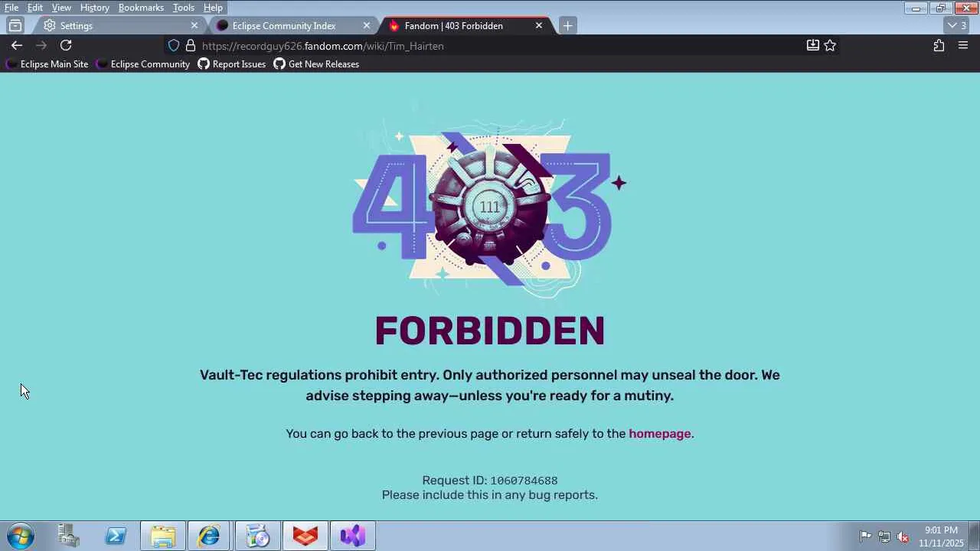The width and height of the screenshot is (980, 551).
Task: Open the network tray icon
Action: point(884,536)
